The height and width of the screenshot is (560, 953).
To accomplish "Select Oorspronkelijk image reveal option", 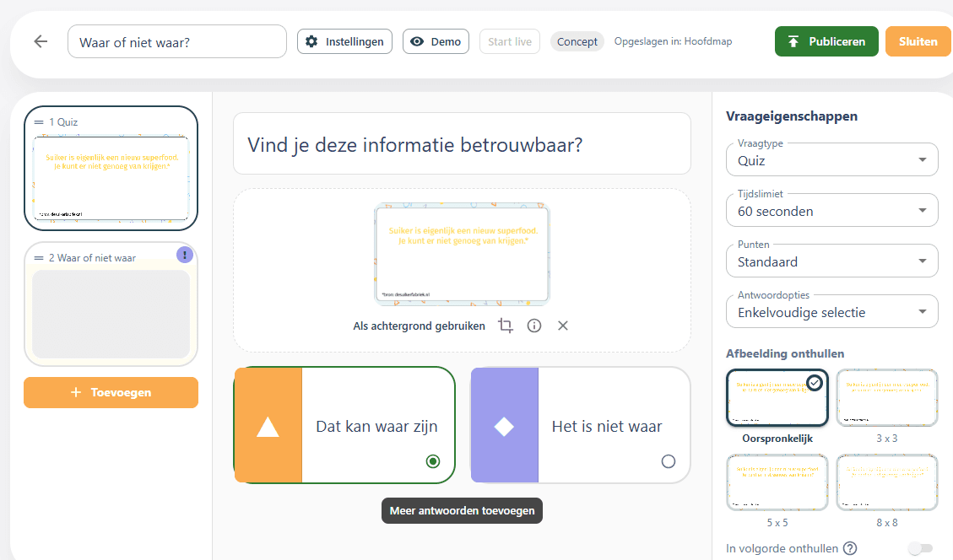I will tap(777, 398).
